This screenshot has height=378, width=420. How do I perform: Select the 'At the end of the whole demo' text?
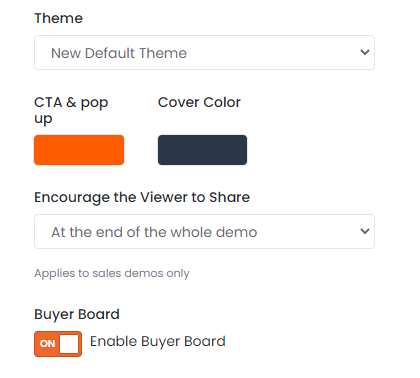154,232
